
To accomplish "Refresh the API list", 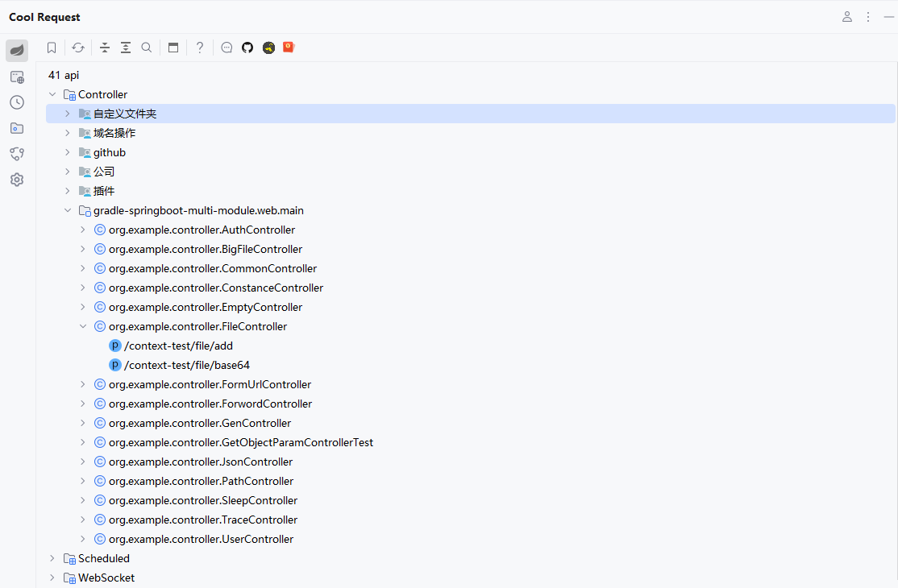I will coord(78,48).
